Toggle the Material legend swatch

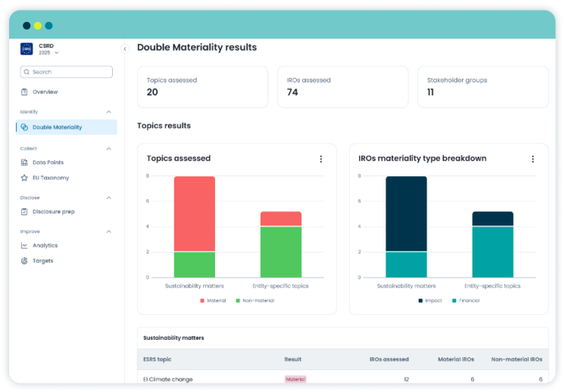coord(202,300)
